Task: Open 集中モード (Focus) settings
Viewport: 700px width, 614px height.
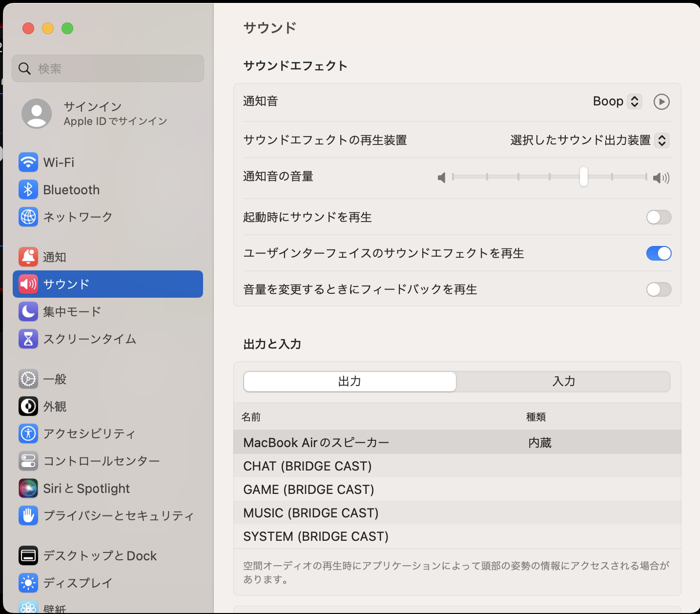Action: click(72, 311)
